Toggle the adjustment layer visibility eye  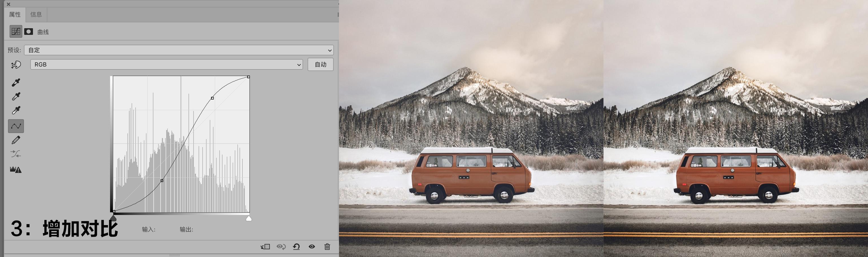(x=312, y=247)
